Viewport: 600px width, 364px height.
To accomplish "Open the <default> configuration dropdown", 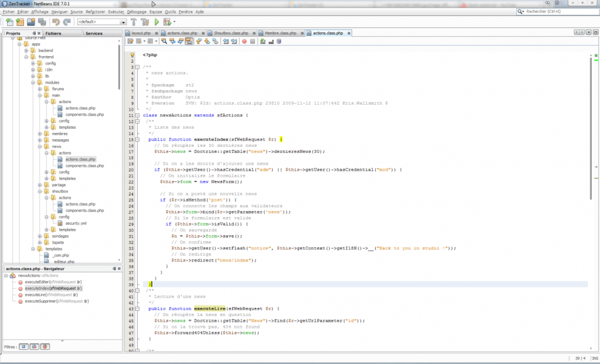I will tap(102, 22).
